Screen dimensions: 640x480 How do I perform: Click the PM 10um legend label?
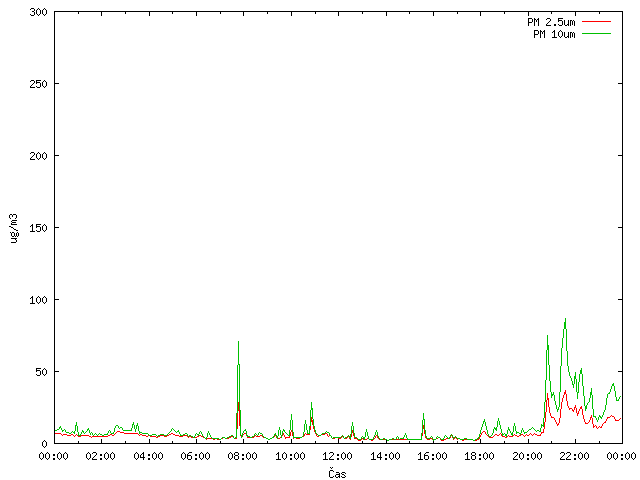(554, 34)
